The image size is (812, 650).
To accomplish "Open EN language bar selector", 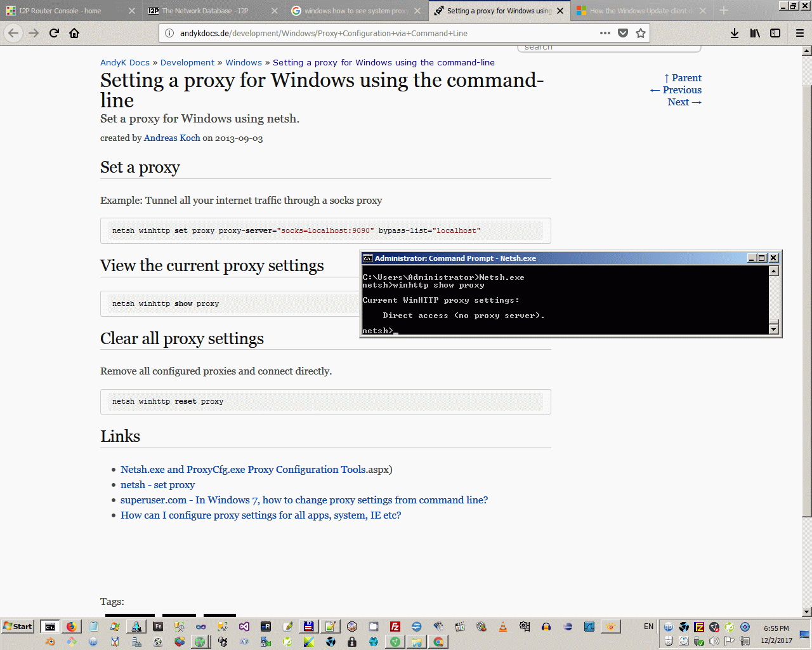I will [x=648, y=627].
